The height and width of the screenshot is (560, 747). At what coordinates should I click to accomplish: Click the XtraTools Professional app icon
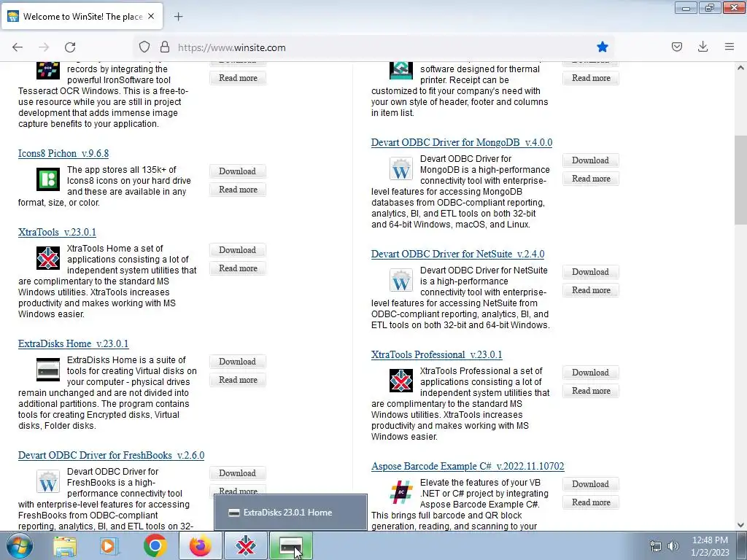(401, 381)
